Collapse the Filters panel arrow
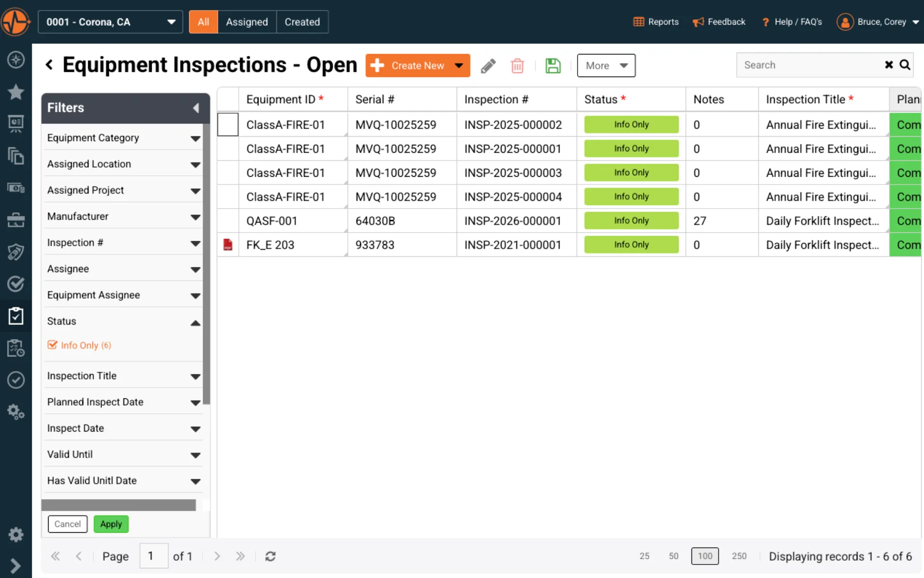Viewport: 924px width, 578px height. (196, 108)
